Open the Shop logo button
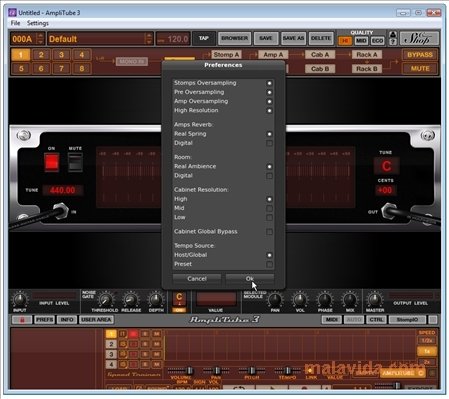 [419, 39]
